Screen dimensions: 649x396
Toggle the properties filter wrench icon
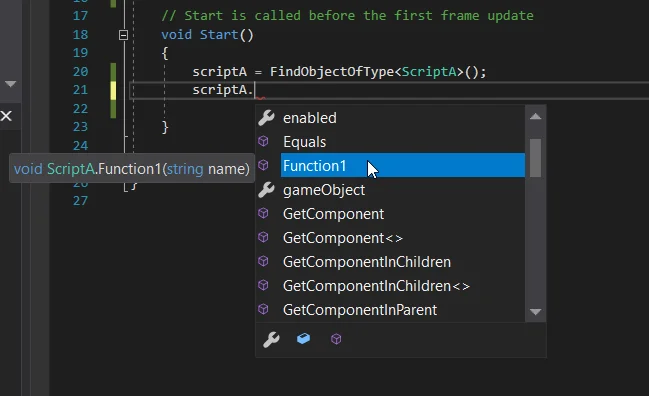(271, 339)
